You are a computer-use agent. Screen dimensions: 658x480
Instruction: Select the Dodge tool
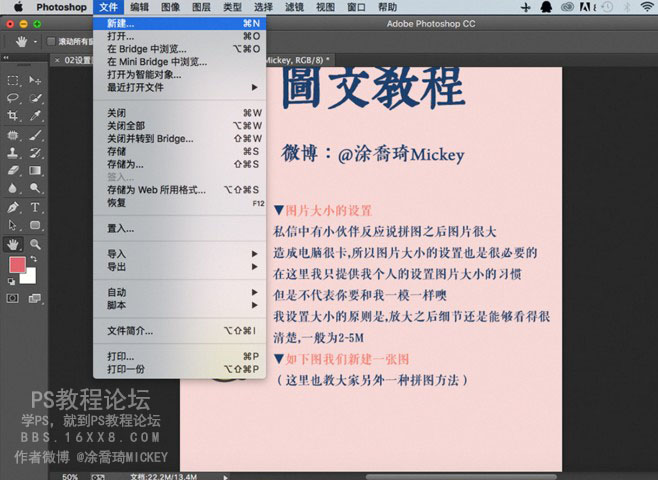click(x=35, y=188)
